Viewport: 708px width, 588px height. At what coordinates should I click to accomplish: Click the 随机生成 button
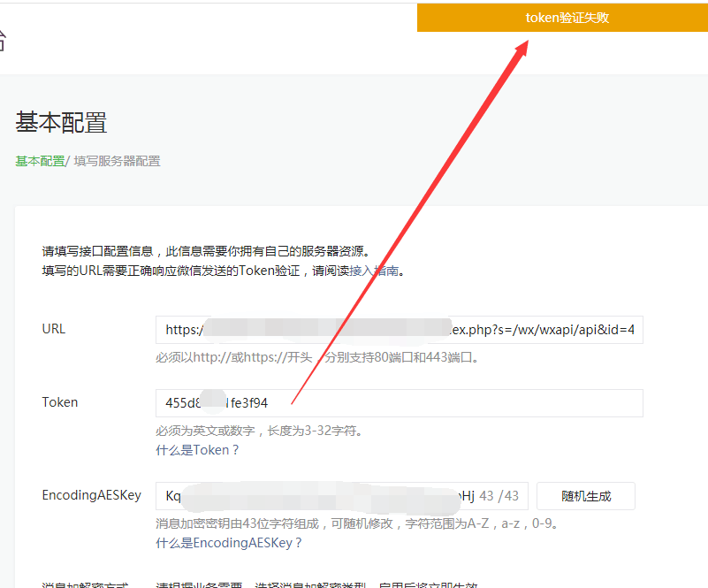[x=585, y=496]
